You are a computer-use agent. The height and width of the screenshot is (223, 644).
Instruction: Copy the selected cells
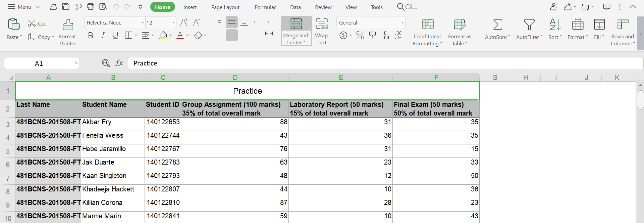click(x=39, y=37)
